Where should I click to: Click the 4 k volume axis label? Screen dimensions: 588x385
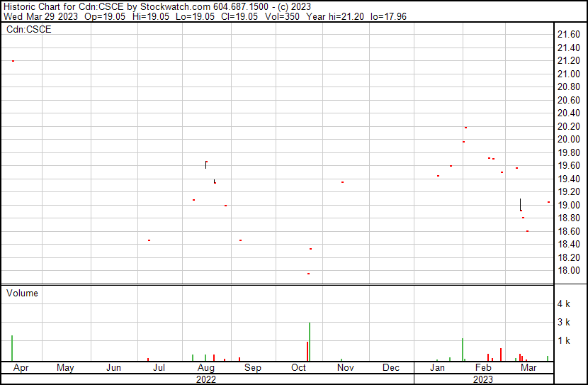pyautogui.click(x=564, y=304)
